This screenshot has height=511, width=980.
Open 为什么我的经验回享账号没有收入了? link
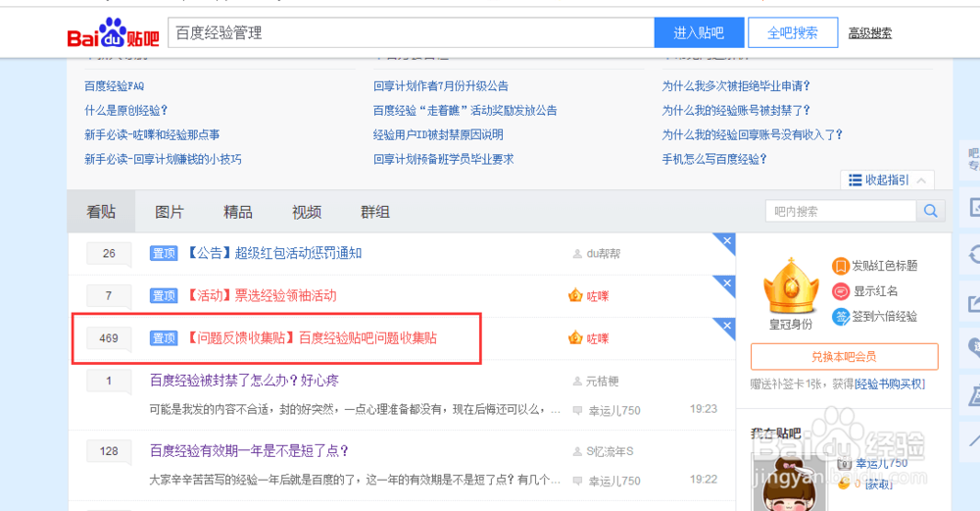752,135
